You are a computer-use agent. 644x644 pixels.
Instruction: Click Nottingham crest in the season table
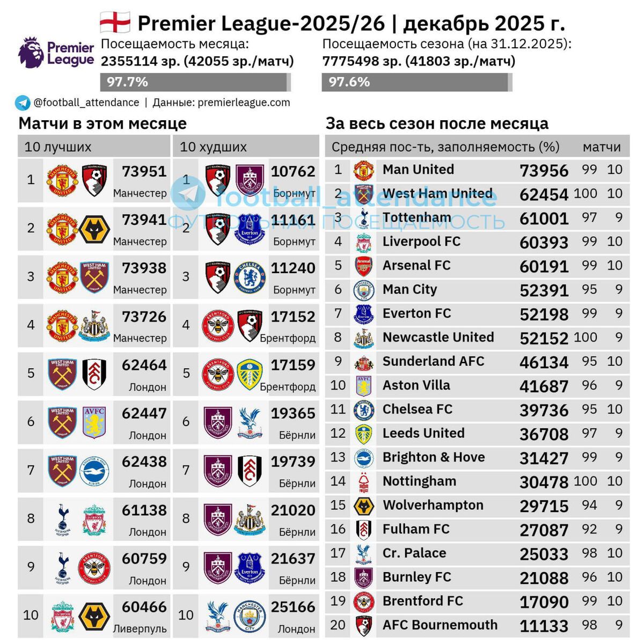(364, 482)
